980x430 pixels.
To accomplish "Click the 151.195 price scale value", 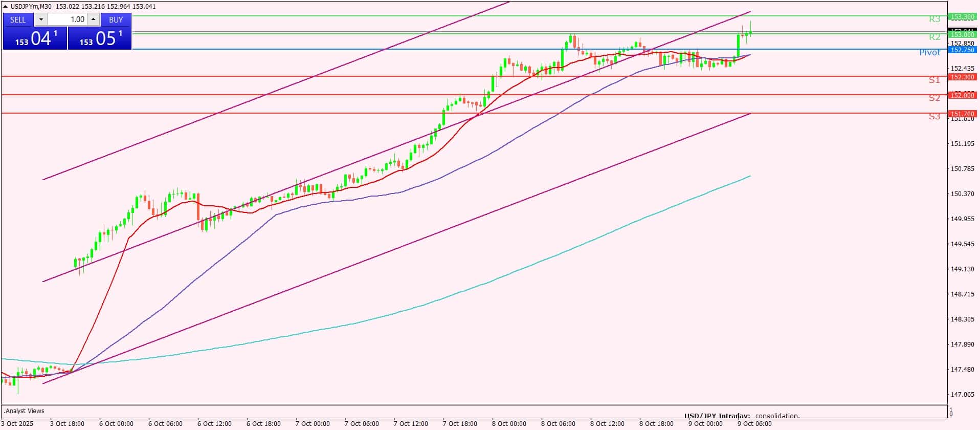I will (x=962, y=144).
